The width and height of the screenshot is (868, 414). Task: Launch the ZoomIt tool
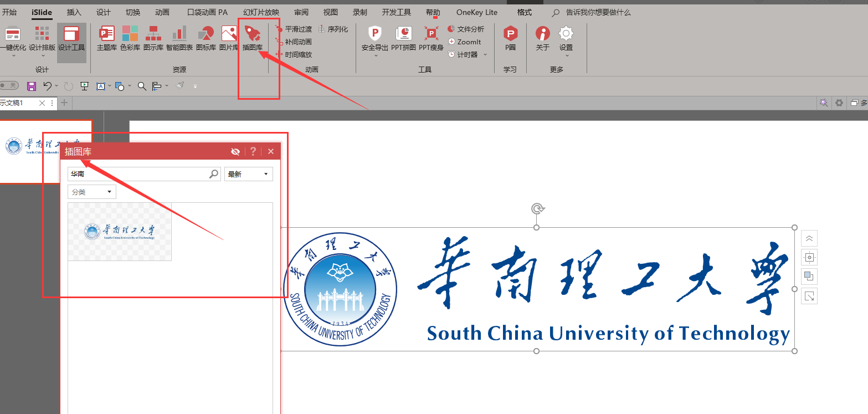pos(465,42)
